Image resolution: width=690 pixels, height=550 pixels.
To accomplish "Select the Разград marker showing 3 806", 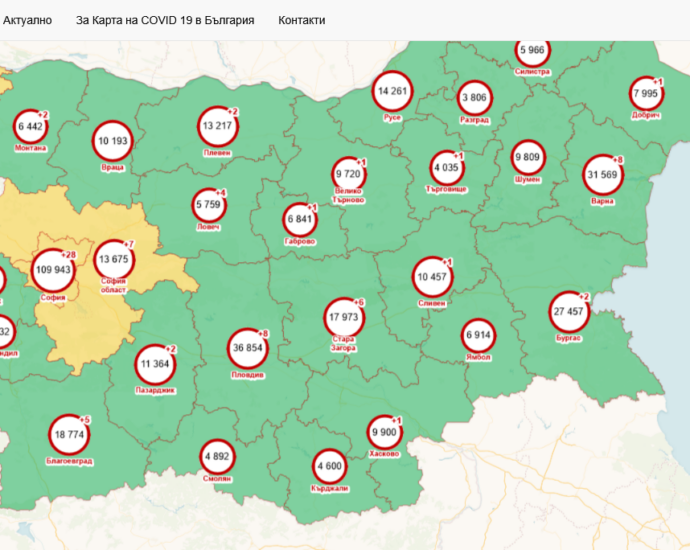I will [474, 98].
